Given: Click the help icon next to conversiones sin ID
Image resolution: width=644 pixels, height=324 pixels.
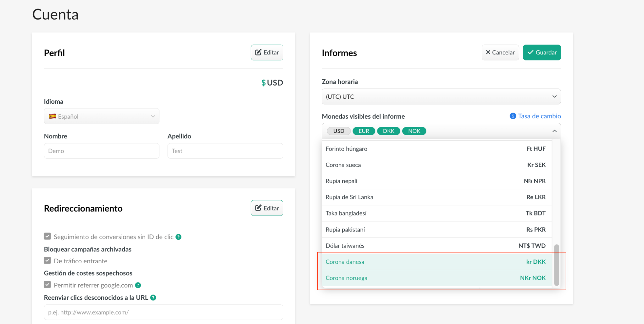Looking at the screenshot, I should tap(178, 237).
